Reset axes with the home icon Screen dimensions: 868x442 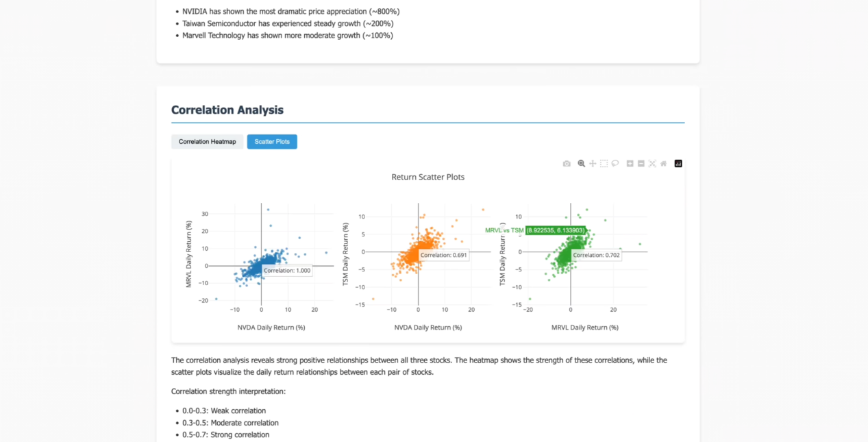(x=663, y=164)
